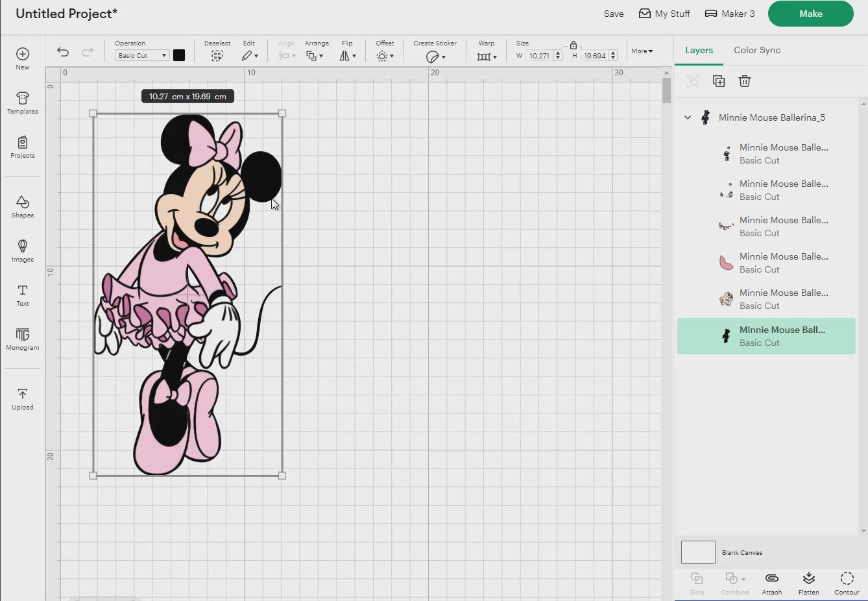Undo the last action
868x601 pixels.
[x=63, y=52]
